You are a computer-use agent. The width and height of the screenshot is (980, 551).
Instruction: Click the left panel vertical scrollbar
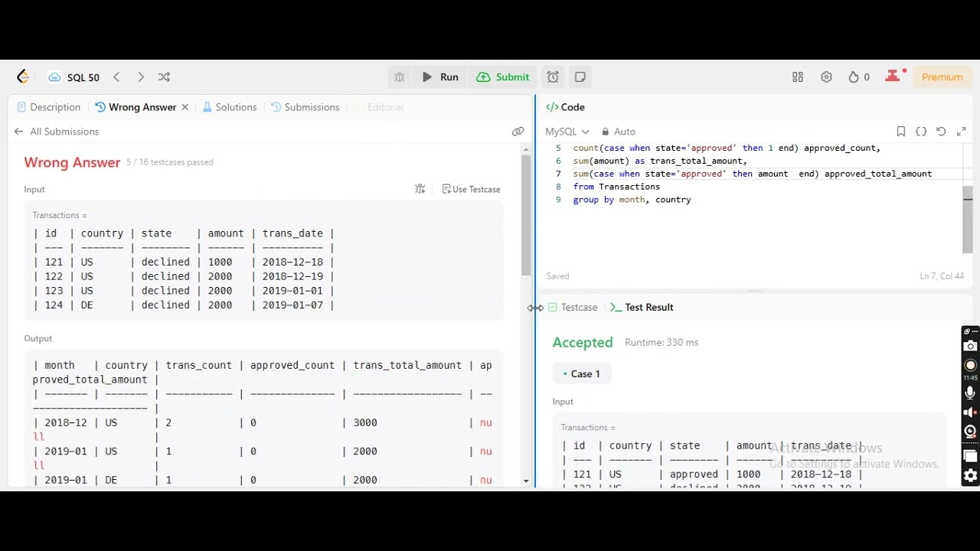(x=526, y=214)
